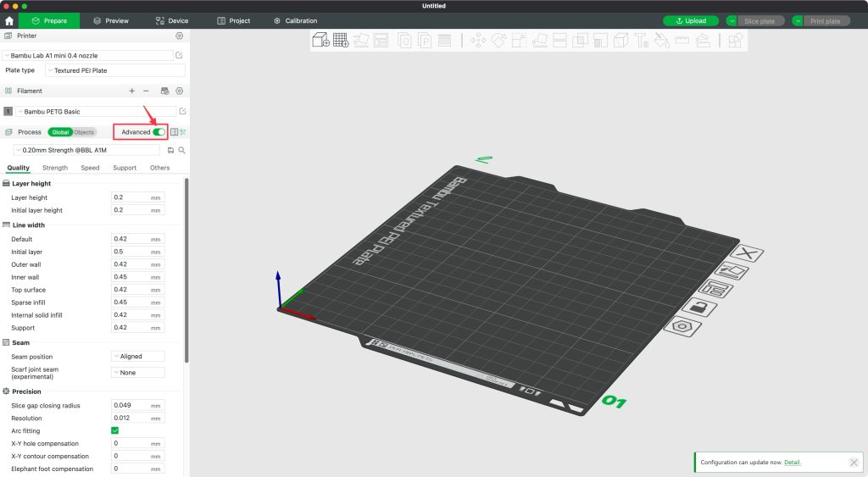The width and height of the screenshot is (868, 477).
Task: Open plate settings hexagon icon
Action: (x=681, y=326)
